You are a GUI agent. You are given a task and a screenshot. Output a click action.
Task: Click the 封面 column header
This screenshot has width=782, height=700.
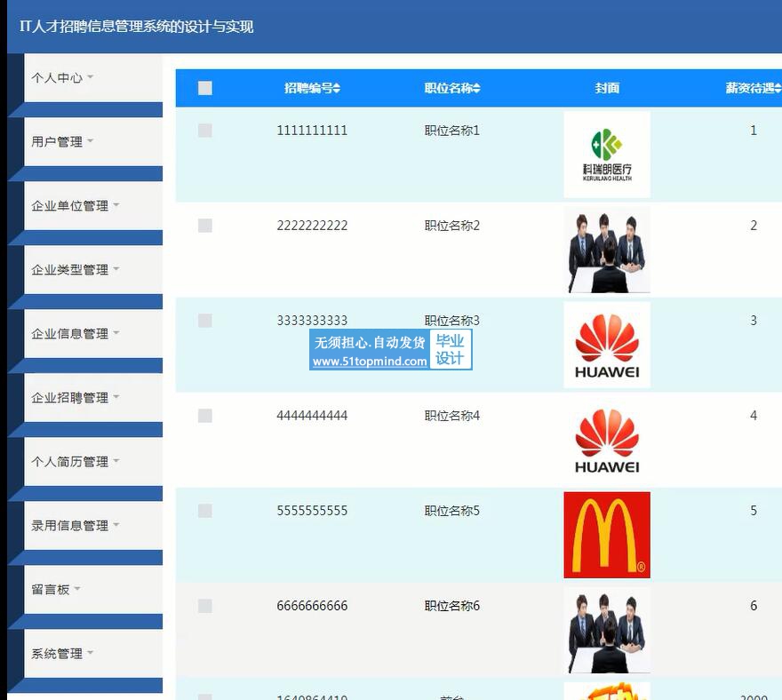click(x=607, y=88)
